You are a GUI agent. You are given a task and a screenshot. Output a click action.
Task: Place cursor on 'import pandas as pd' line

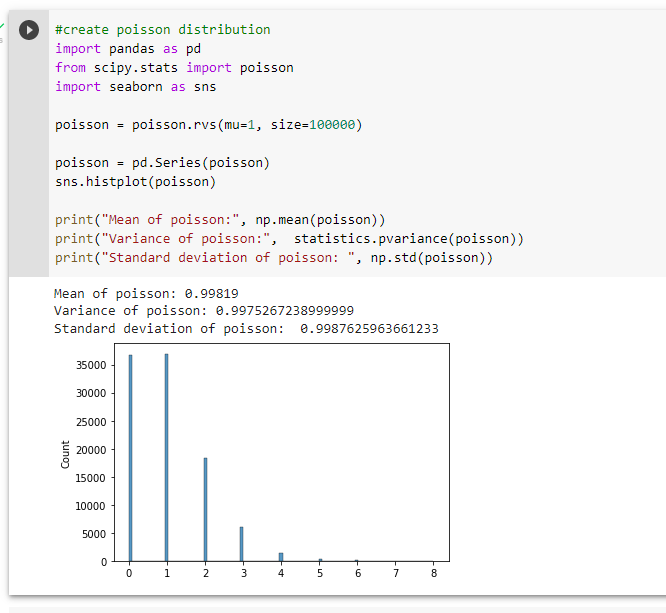click(128, 49)
